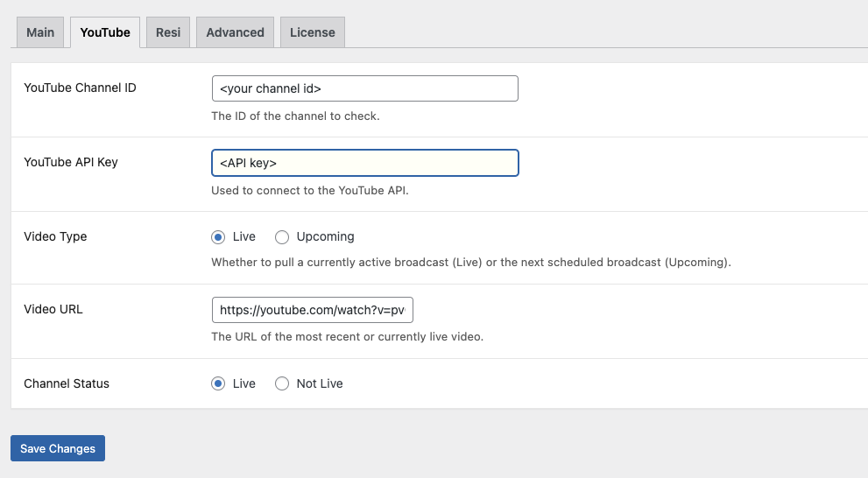Click text 'Used to connect to the YouTube API.'
The height and width of the screenshot is (478, 868).
click(x=310, y=190)
